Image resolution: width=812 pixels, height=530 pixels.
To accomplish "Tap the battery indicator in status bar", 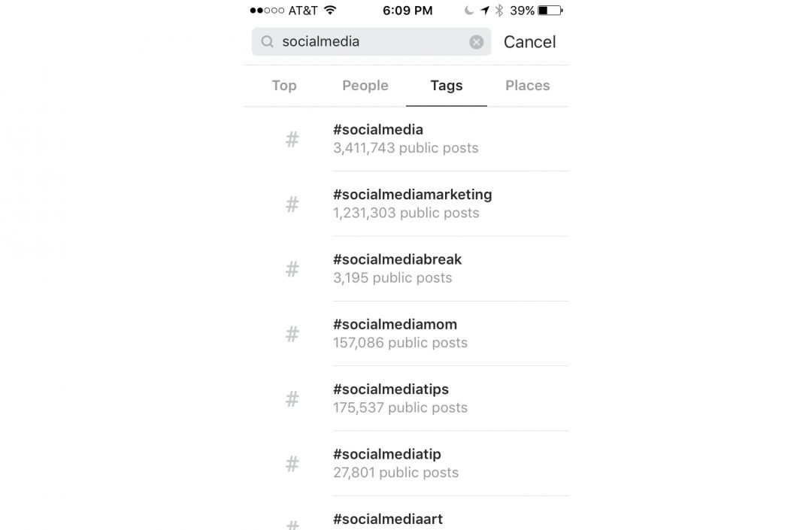I will (550, 11).
